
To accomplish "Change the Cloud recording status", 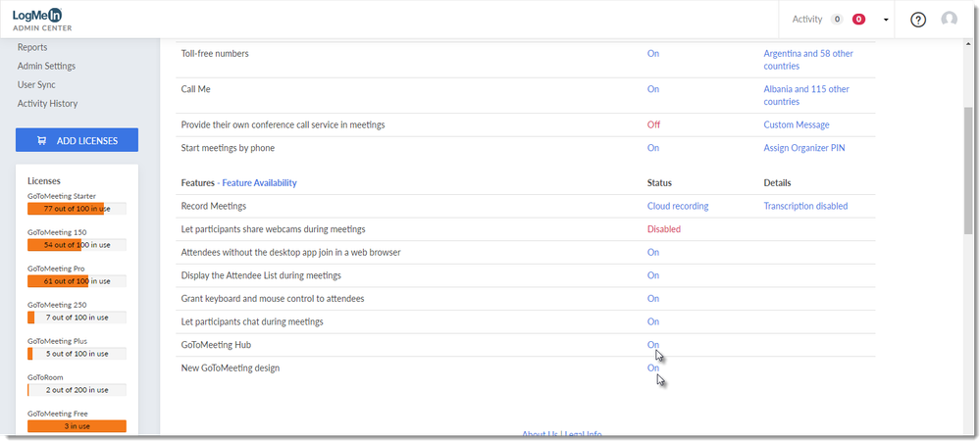I will tap(678, 206).
